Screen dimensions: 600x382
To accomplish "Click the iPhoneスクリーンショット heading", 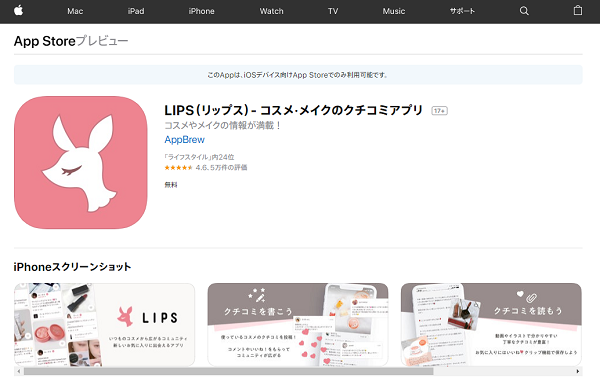I will [72, 267].
